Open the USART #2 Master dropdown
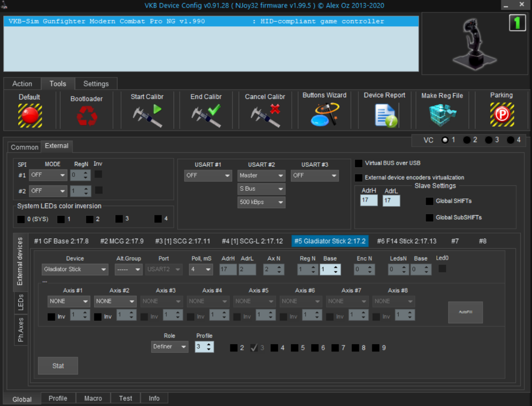Image resolution: width=532 pixels, height=406 pixels. pos(261,175)
